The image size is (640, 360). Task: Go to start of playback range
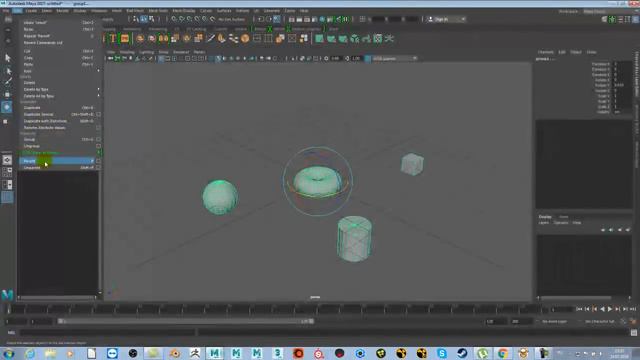coord(579,309)
